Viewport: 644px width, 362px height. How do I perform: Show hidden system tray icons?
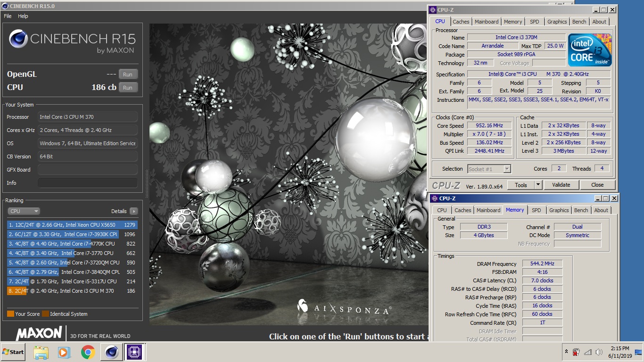(x=566, y=352)
